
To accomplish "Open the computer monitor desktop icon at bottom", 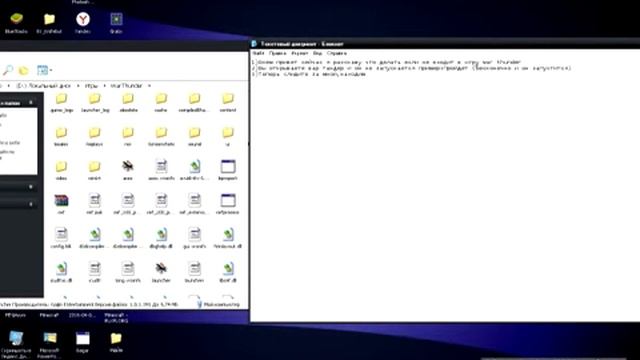I will point(16,344).
